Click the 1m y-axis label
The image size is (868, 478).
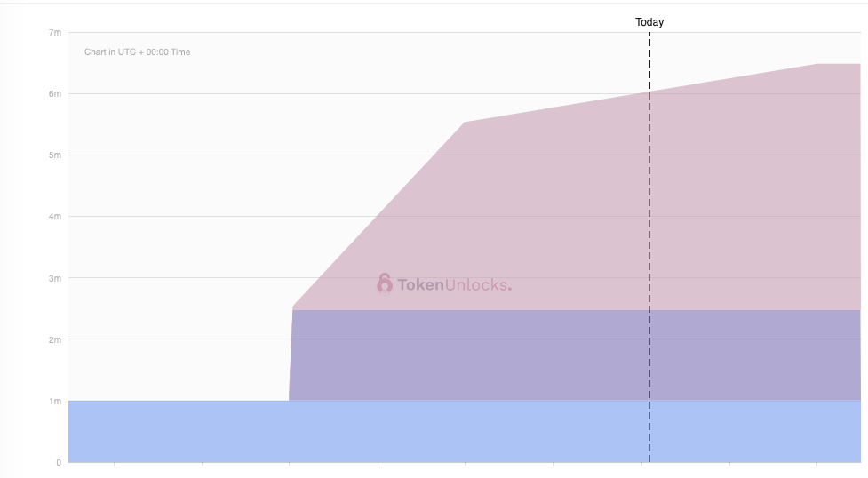55,402
